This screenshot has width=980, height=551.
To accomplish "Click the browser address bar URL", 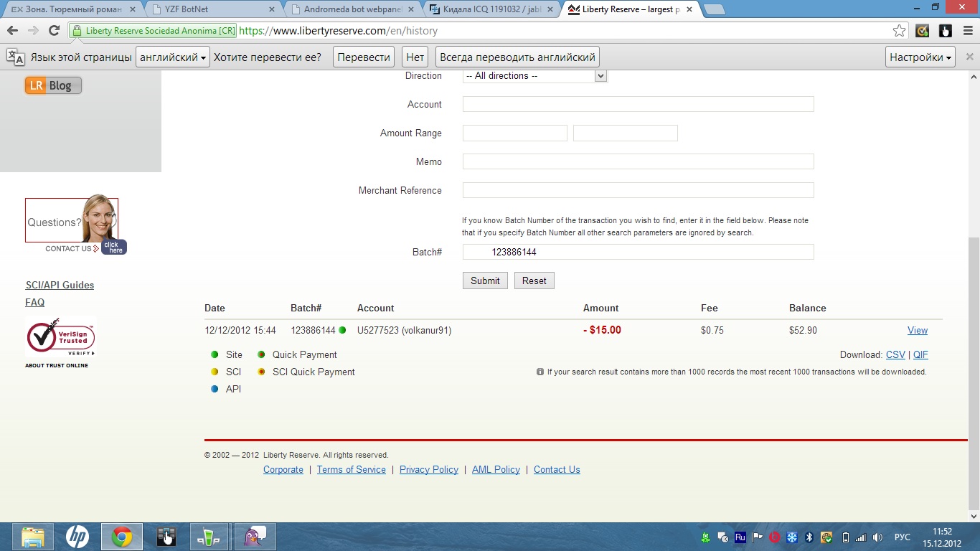I will pos(338,31).
